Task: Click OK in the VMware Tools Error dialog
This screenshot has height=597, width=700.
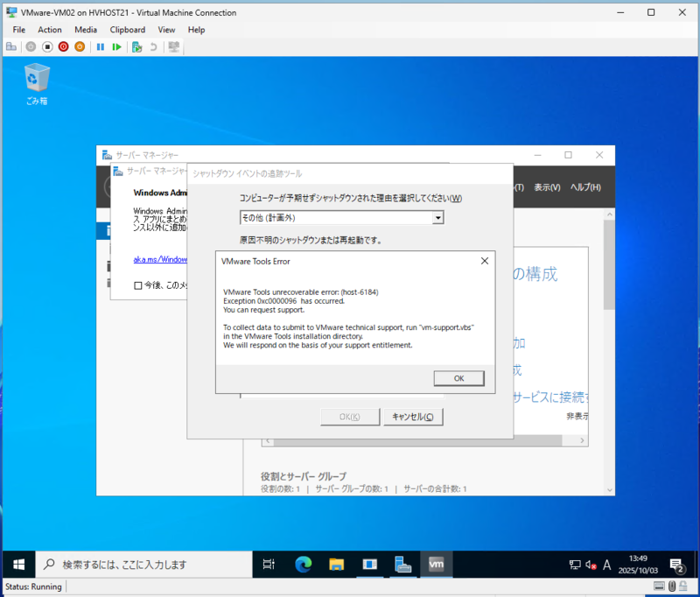Action: coord(458,378)
